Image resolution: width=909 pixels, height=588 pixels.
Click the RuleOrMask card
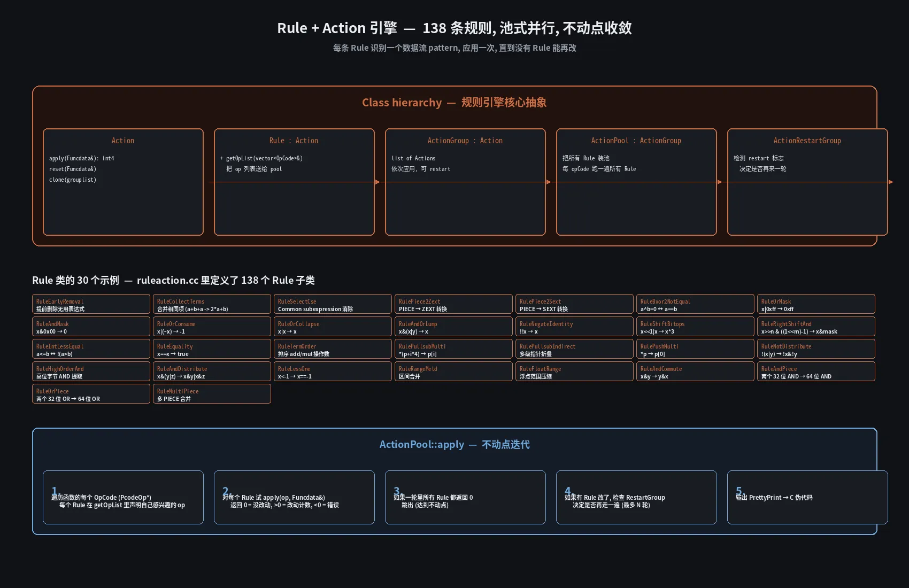[x=816, y=304]
